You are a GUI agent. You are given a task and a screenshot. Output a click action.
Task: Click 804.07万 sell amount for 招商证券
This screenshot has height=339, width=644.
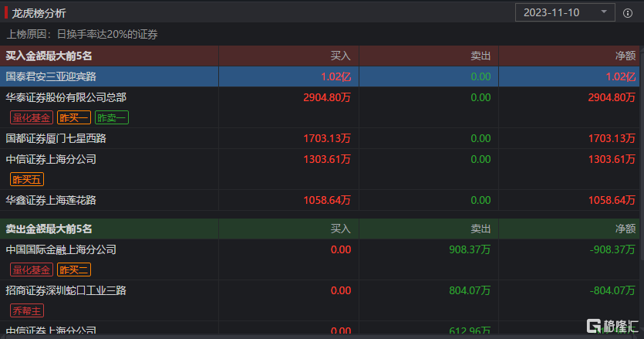point(470,291)
